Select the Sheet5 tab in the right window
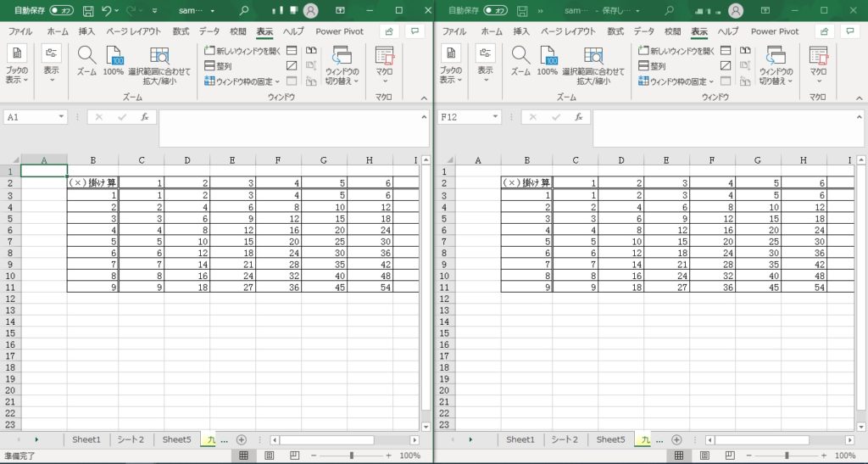Viewport: 868px width, 464px height. point(610,440)
